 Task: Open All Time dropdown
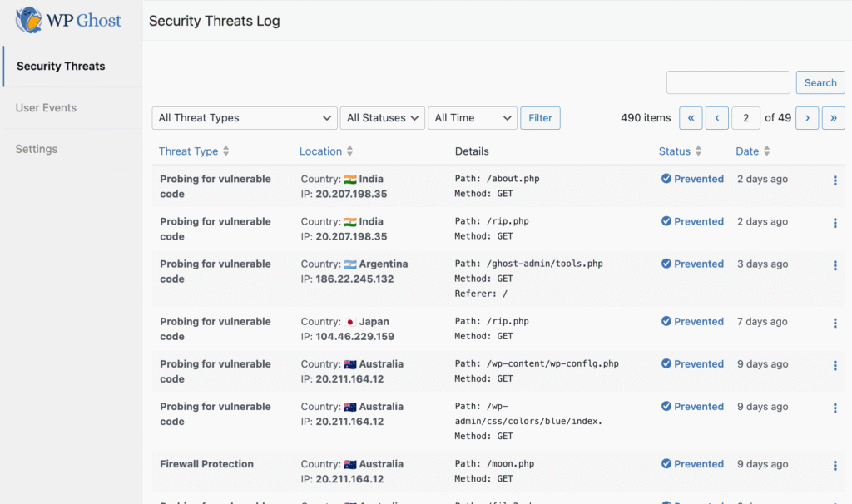click(473, 118)
